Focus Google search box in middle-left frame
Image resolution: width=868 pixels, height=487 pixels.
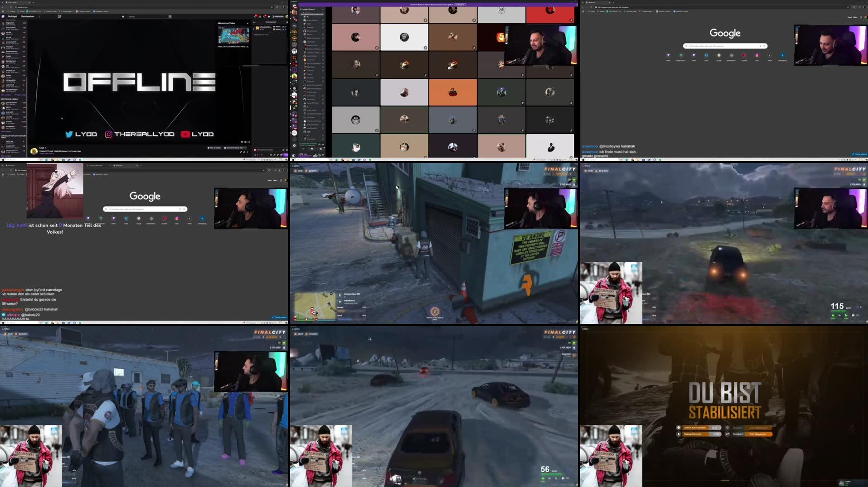(145, 209)
